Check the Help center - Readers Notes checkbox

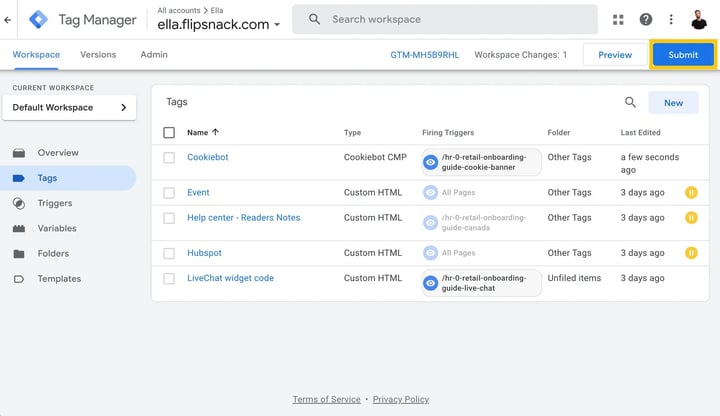click(169, 218)
